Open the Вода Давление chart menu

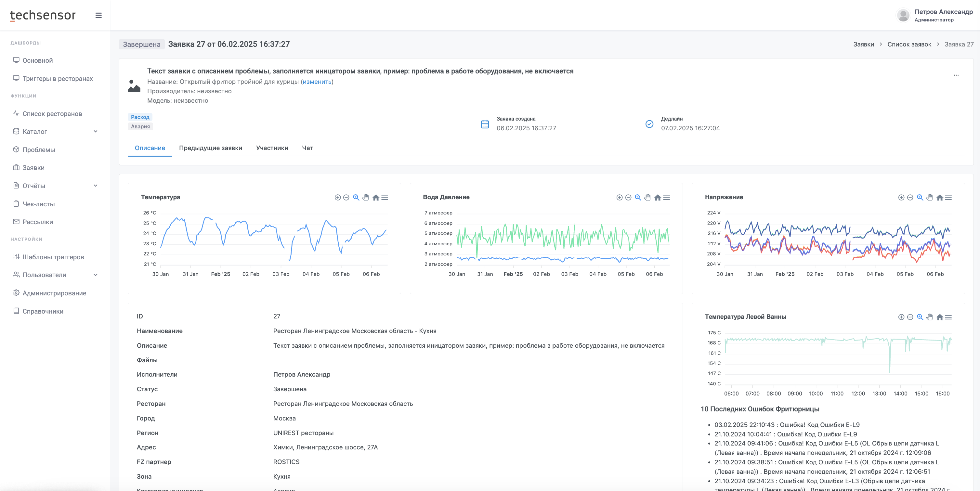667,197
